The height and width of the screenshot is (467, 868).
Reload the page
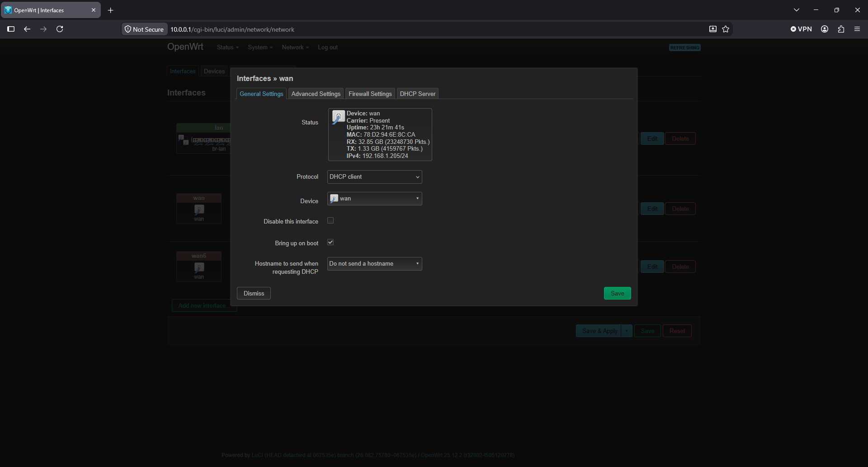pyautogui.click(x=60, y=29)
